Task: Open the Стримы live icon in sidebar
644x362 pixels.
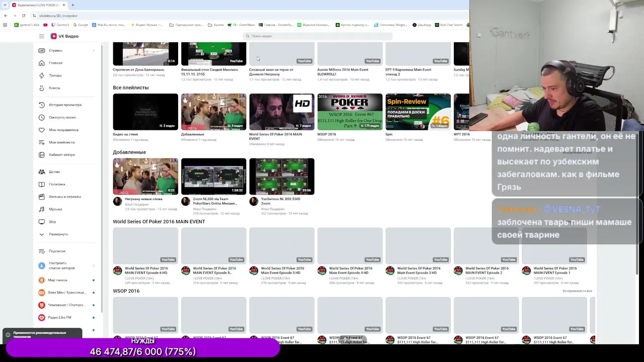Action: (x=42, y=50)
